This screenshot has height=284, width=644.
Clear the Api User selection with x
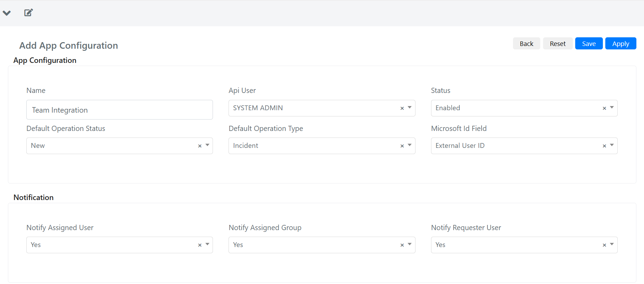pos(402,108)
